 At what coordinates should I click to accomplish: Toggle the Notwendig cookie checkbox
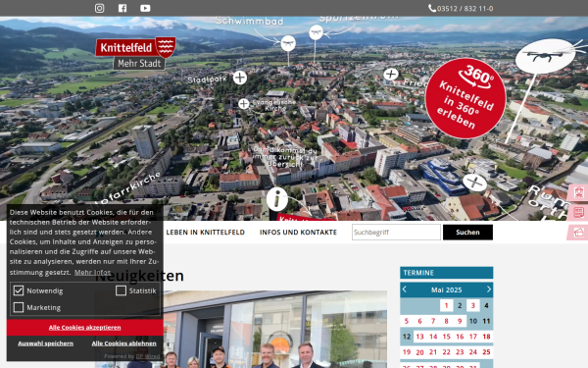(19, 290)
